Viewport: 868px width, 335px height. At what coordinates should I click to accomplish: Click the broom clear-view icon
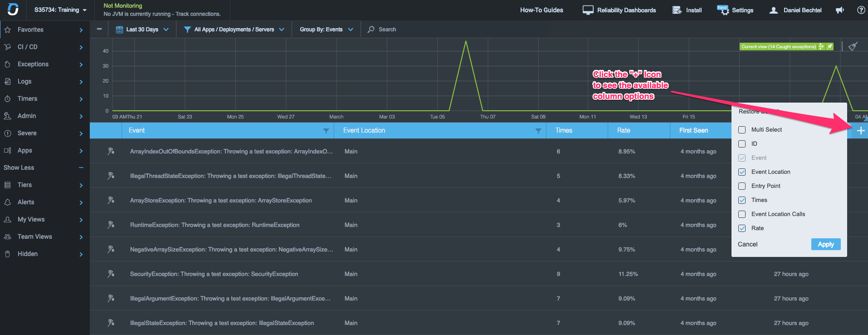[x=853, y=46]
